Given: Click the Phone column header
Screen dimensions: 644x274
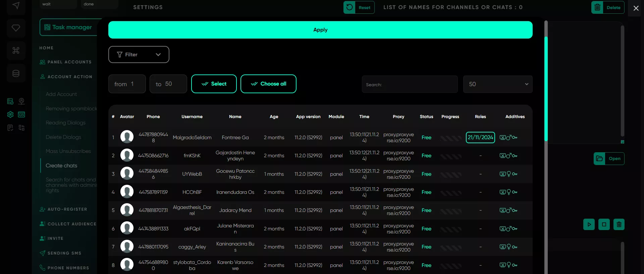Looking at the screenshot, I should 153,117.
